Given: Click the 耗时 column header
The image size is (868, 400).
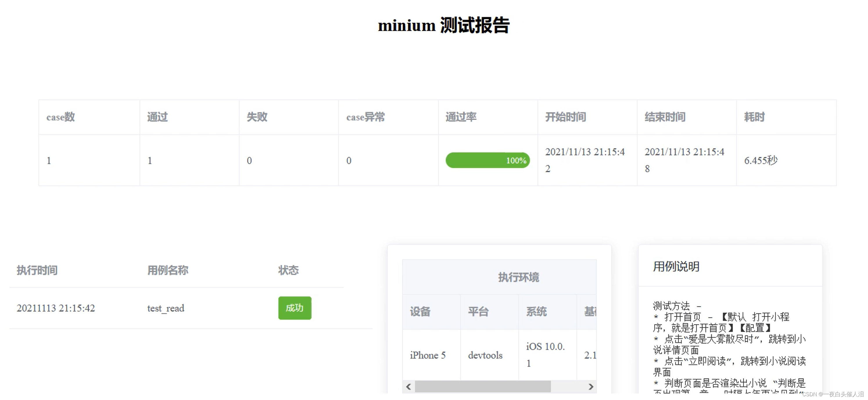Looking at the screenshot, I should coord(754,117).
